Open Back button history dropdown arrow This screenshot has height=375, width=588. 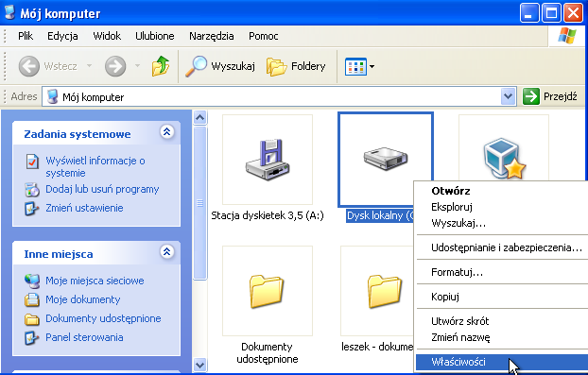click(x=89, y=66)
